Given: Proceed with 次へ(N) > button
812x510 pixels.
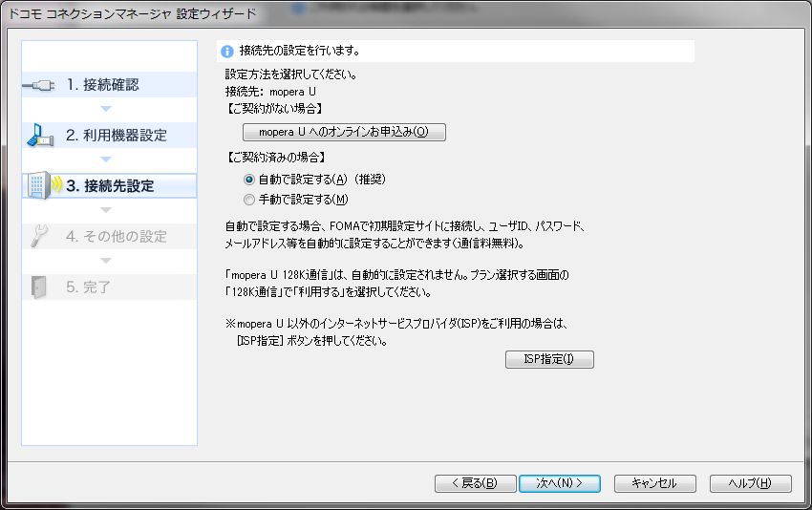Looking at the screenshot, I should [560, 483].
